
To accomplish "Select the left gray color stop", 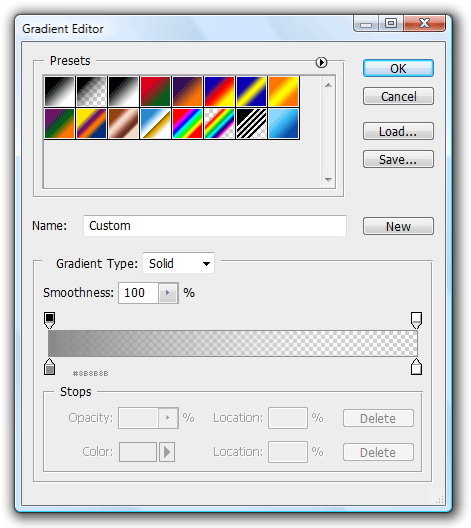I will 49,367.
